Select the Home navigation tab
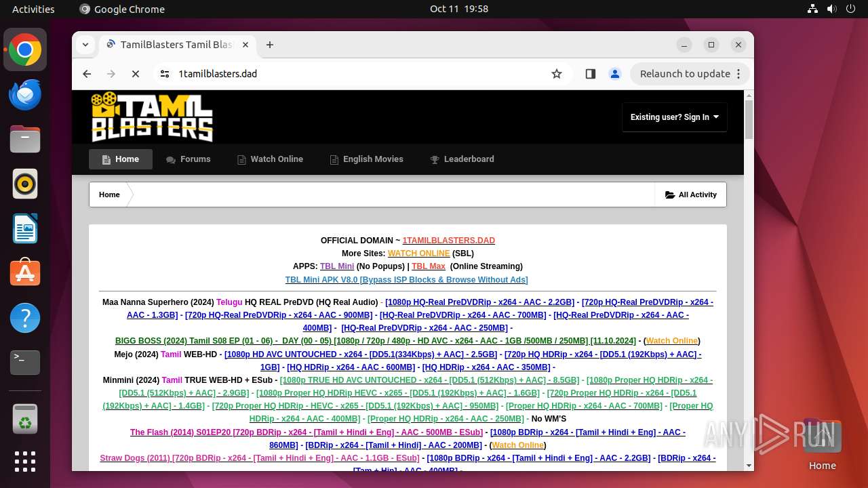This screenshot has height=488, width=868. [x=121, y=159]
